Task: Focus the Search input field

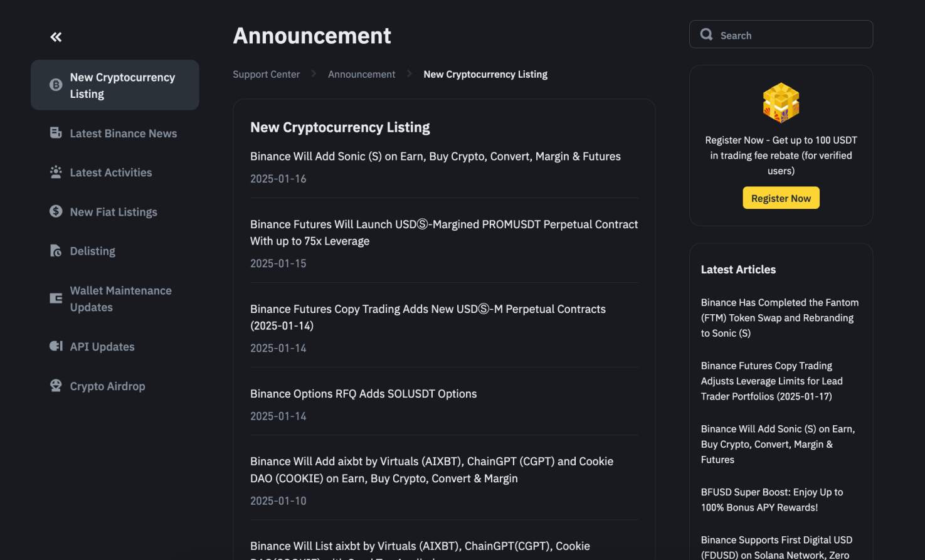Action: 791,35
